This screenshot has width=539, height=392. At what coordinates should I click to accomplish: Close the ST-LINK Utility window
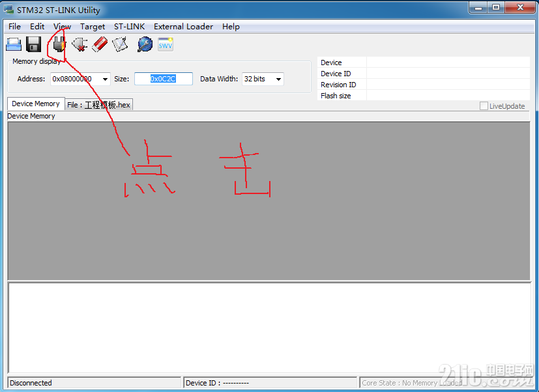tap(520, 8)
